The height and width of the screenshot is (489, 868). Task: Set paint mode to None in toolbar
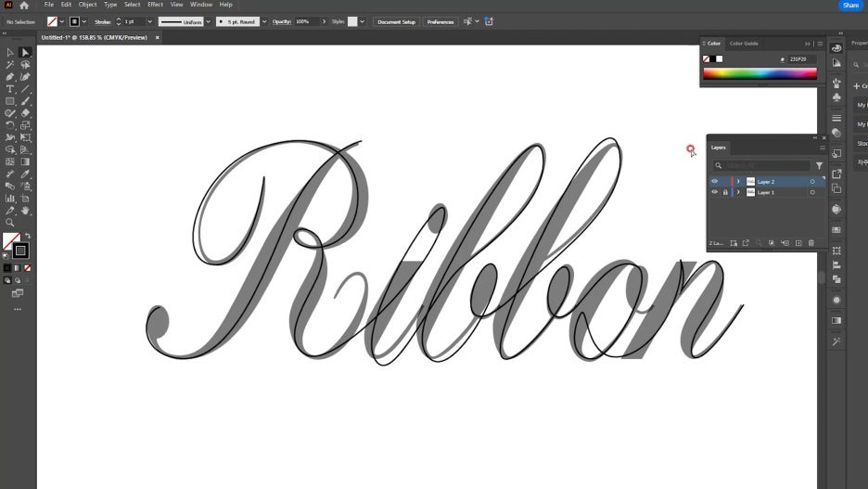pos(27,268)
